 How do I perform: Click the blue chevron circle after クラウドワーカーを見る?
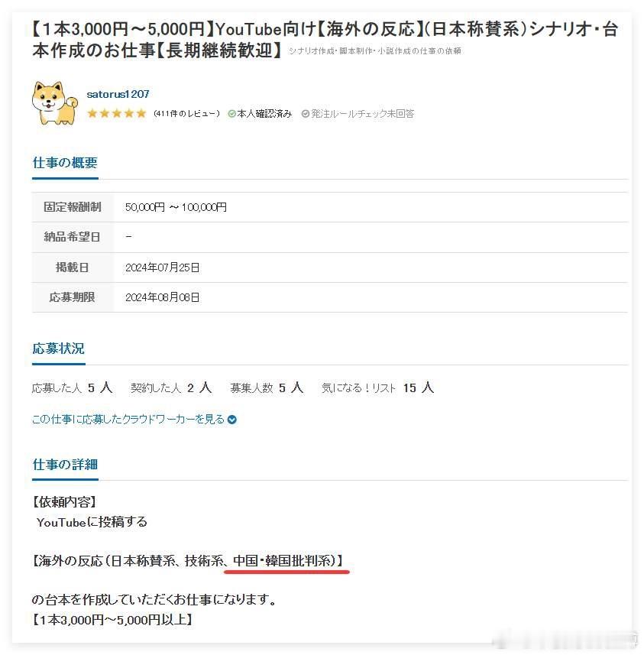click(231, 420)
